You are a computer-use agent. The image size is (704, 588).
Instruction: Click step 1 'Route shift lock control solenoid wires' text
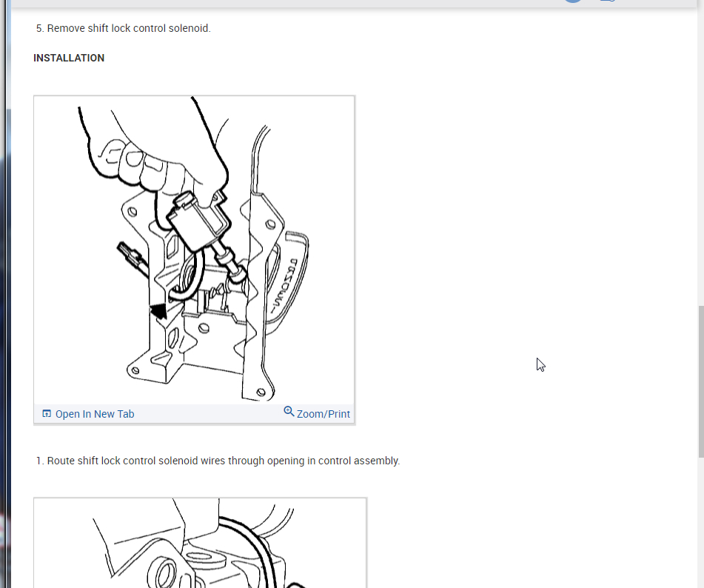[223, 461]
